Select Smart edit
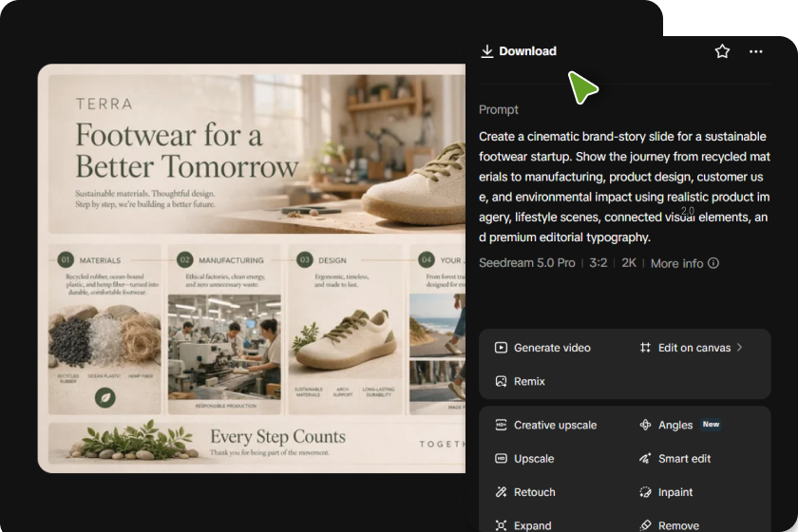Screen dimensions: 798x532 click(x=685, y=459)
